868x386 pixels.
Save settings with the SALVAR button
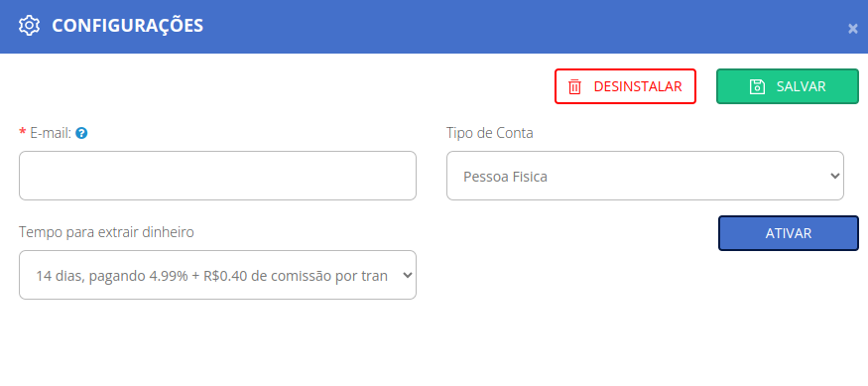coord(788,86)
